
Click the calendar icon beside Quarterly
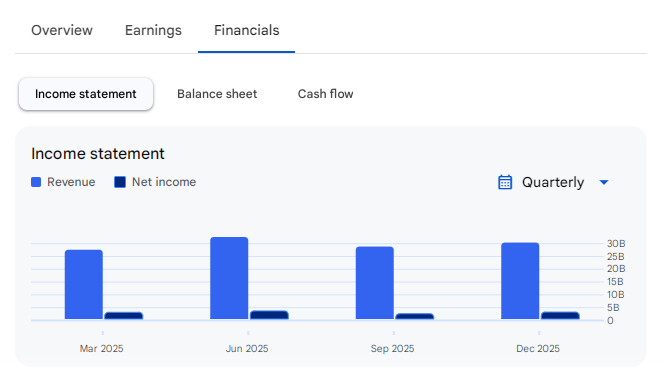click(x=505, y=182)
